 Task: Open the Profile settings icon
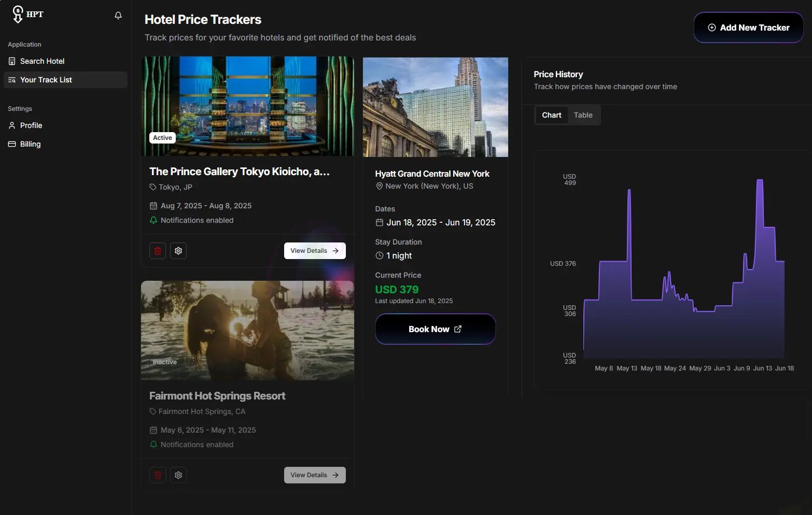(12, 125)
